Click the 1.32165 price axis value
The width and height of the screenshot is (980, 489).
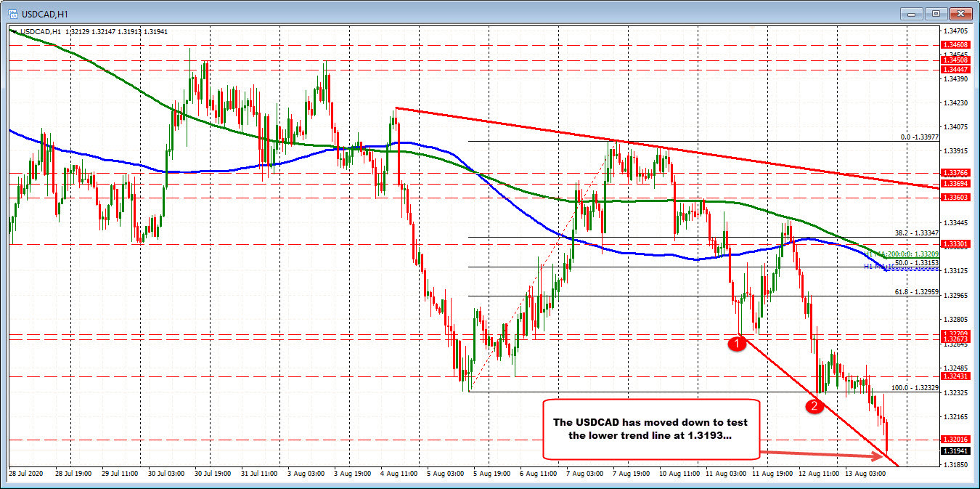[x=955, y=416]
